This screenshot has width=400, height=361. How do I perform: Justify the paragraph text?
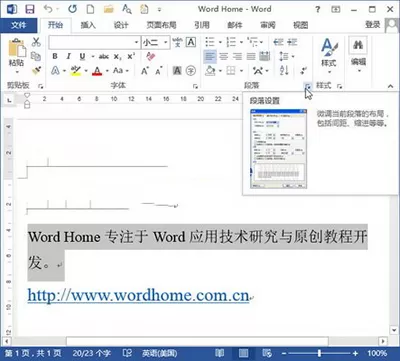coord(251,56)
